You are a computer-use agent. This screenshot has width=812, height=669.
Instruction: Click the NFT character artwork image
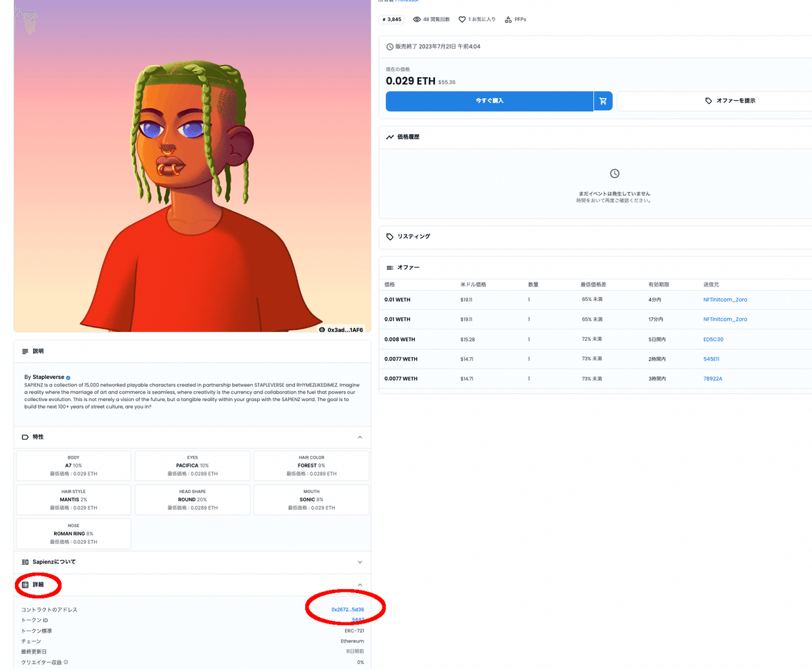192,166
